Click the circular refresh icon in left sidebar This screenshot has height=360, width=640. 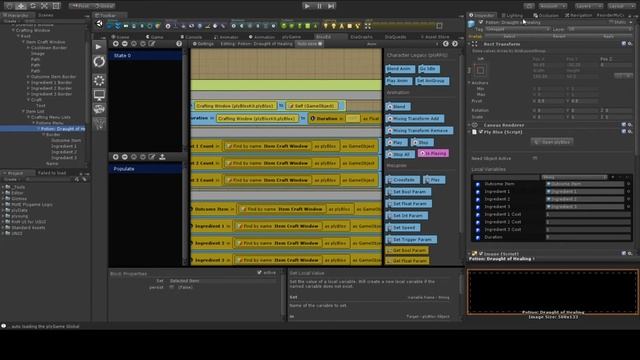pos(99,62)
